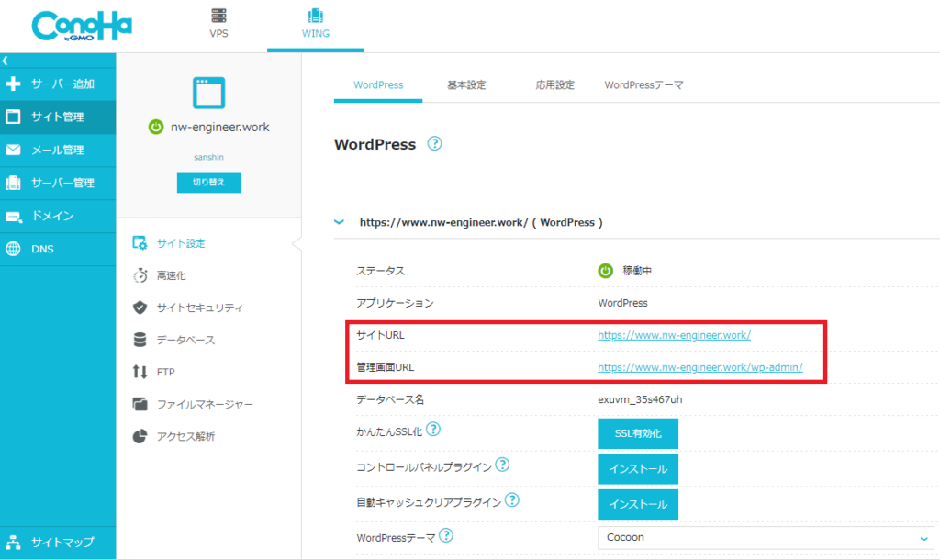Click the sitemap icon at the bottom

click(x=13, y=542)
